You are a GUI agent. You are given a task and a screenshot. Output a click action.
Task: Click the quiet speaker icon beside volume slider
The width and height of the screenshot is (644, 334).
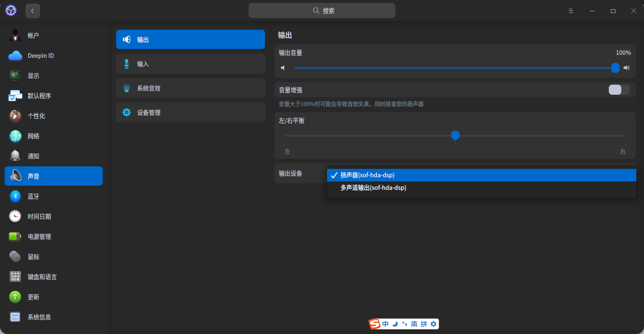(283, 68)
